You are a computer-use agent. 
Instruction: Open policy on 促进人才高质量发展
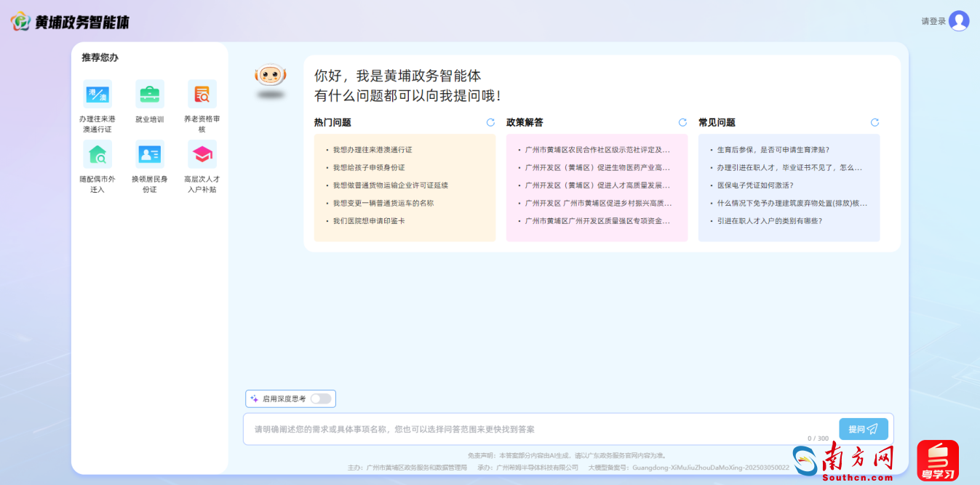pyautogui.click(x=597, y=185)
